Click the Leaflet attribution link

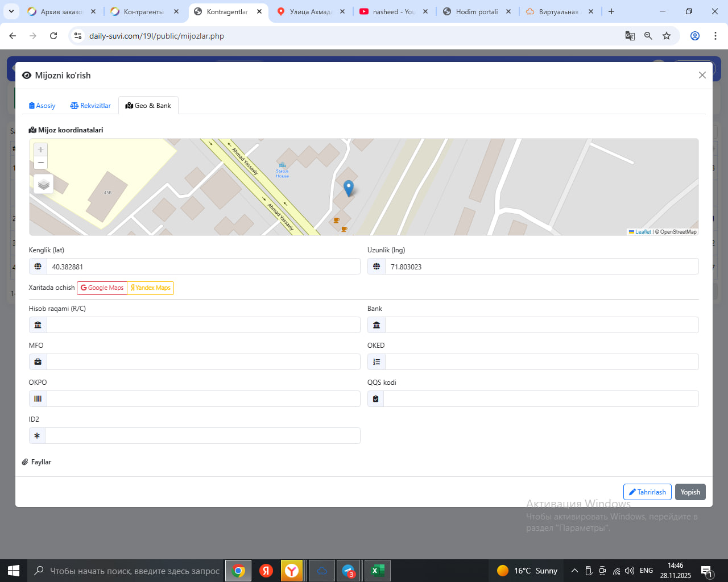[x=642, y=232]
